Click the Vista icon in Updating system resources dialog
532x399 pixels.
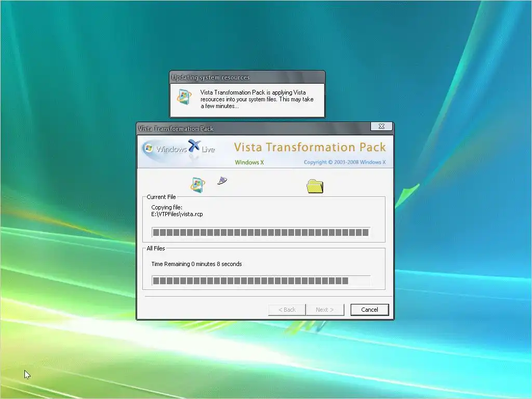coord(184,96)
